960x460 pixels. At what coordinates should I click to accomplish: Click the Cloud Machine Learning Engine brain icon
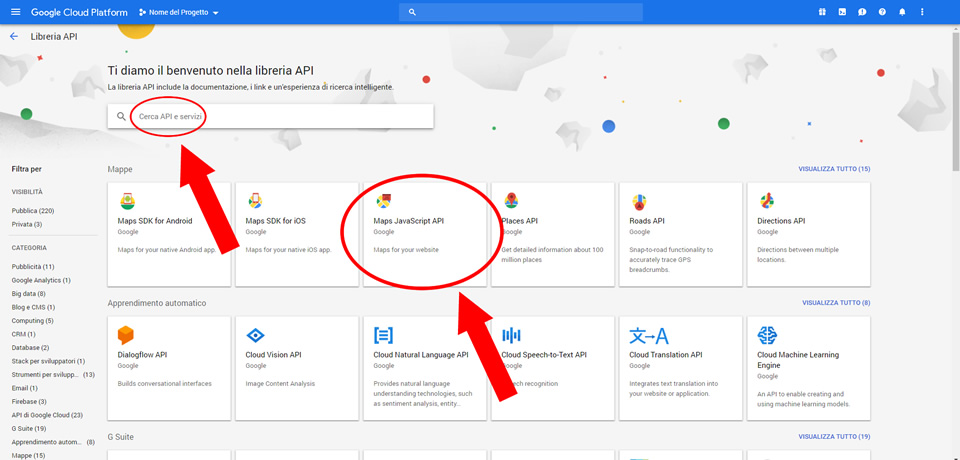[x=767, y=335]
